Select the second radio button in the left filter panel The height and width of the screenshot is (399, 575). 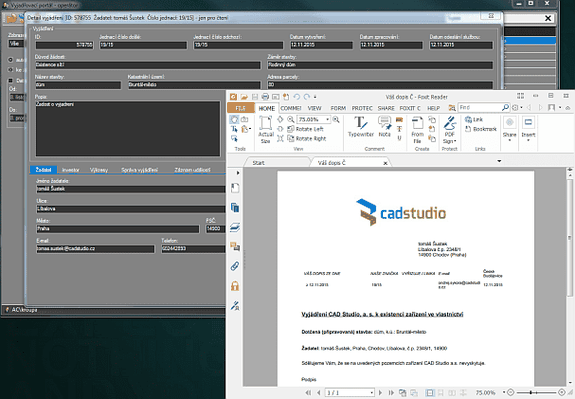(x=10, y=70)
